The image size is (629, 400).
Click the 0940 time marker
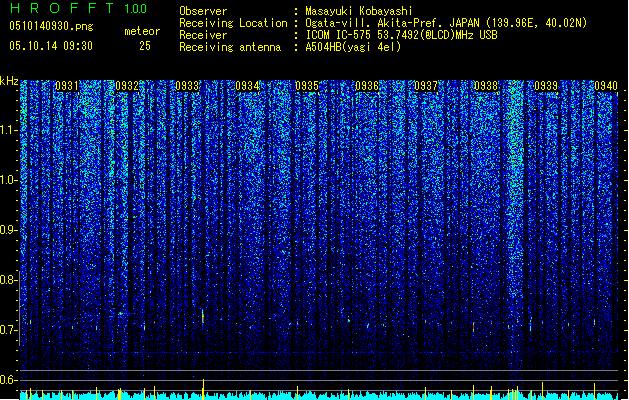(606, 86)
